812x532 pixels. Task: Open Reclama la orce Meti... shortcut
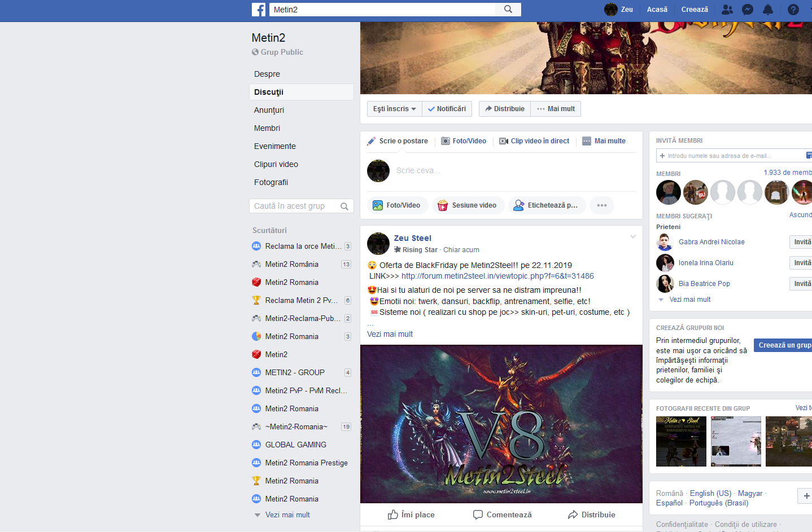(x=302, y=246)
